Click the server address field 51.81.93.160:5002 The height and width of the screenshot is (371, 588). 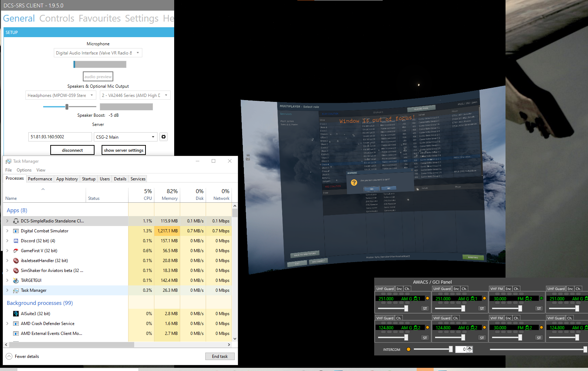[60, 137]
